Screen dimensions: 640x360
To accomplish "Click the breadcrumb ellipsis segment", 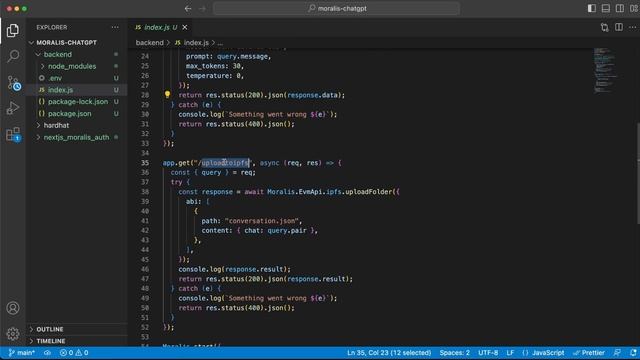I will (x=220, y=42).
